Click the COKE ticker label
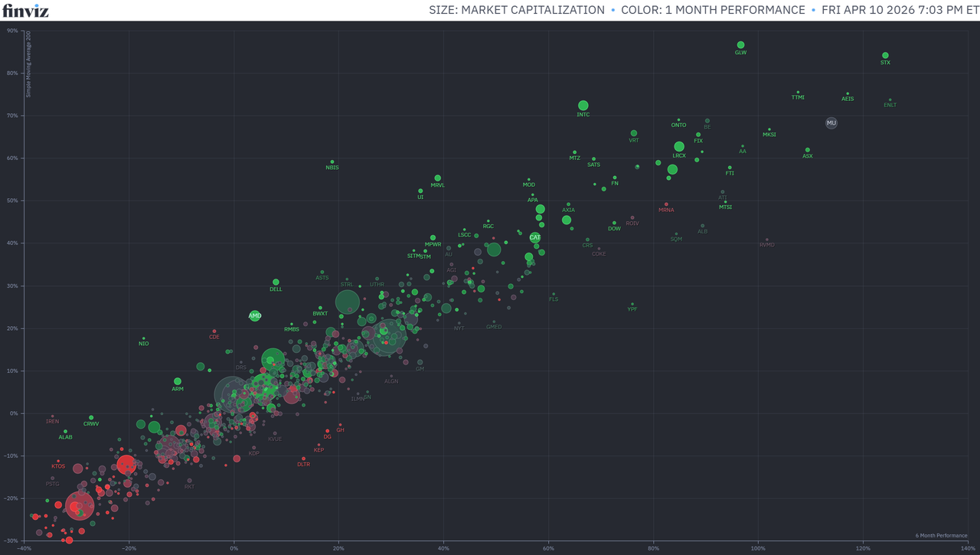The width and height of the screenshot is (980, 555). coord(599,253)
